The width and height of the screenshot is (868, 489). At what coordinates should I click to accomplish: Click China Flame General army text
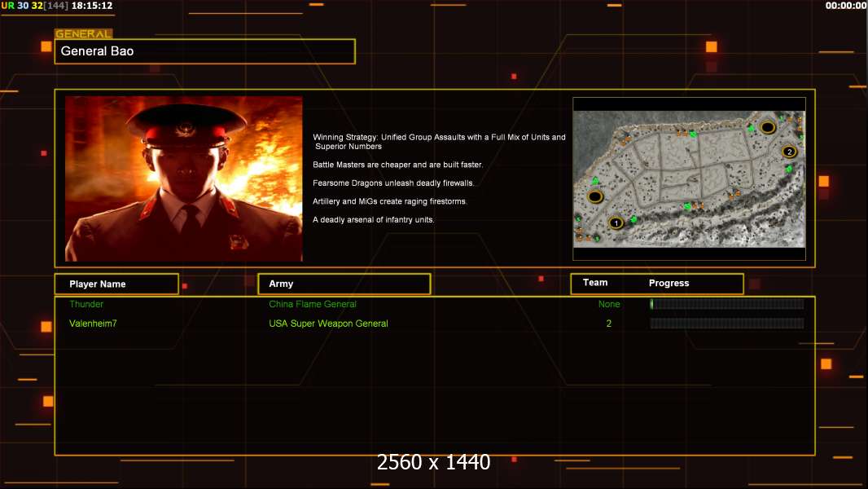point(313,304)
